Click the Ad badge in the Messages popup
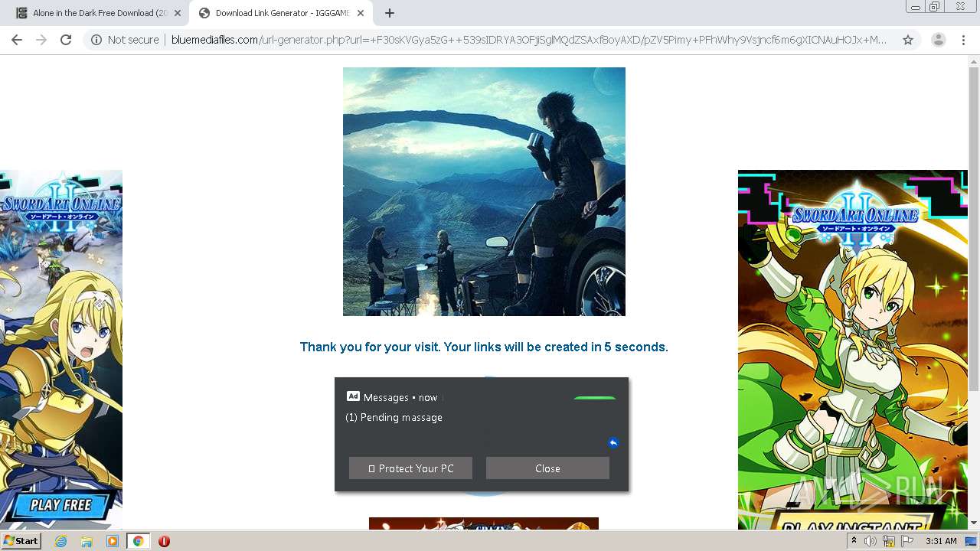This screenshot has height=551, width=980. tap(353, 396)
